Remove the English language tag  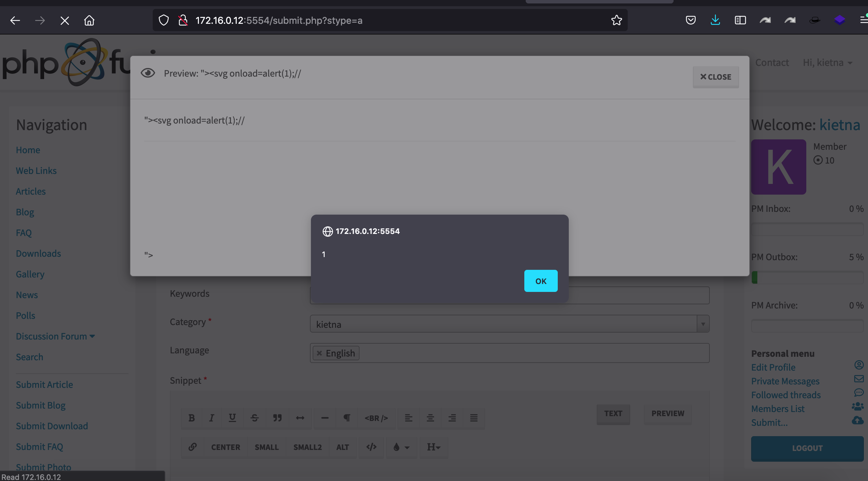pyautogui.click(x=319, y=353)
